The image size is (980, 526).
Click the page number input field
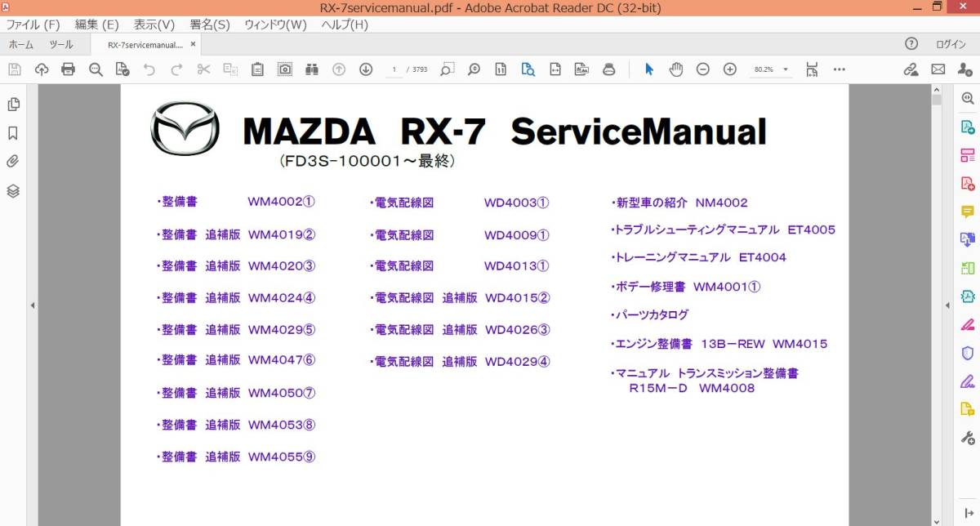(395, 69)
